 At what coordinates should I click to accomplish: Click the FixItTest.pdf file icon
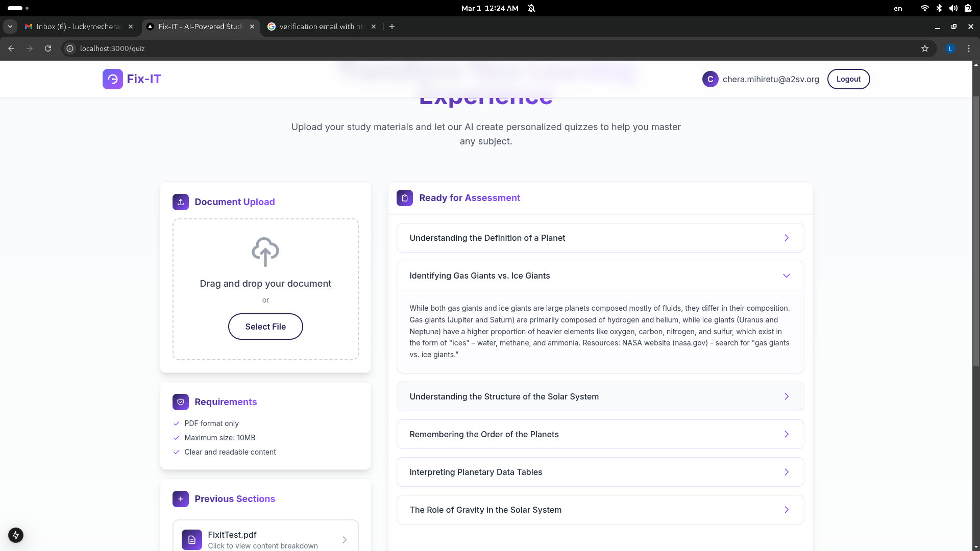[x=192, y=539]
